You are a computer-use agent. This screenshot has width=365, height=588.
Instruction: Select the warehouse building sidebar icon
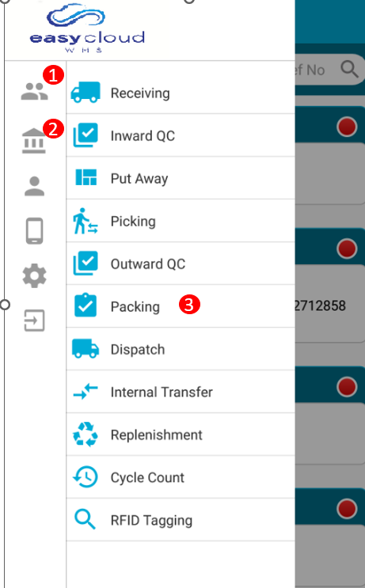[x=34, y=141]
